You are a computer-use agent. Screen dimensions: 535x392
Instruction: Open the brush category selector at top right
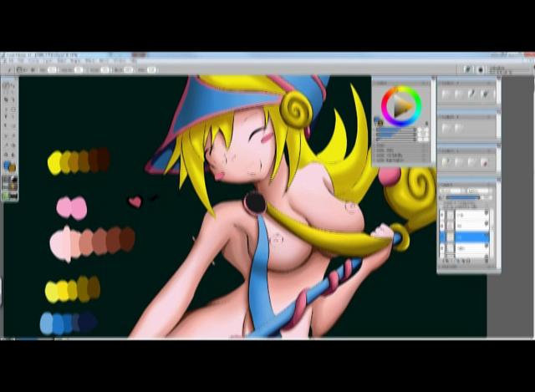(468, 69)
